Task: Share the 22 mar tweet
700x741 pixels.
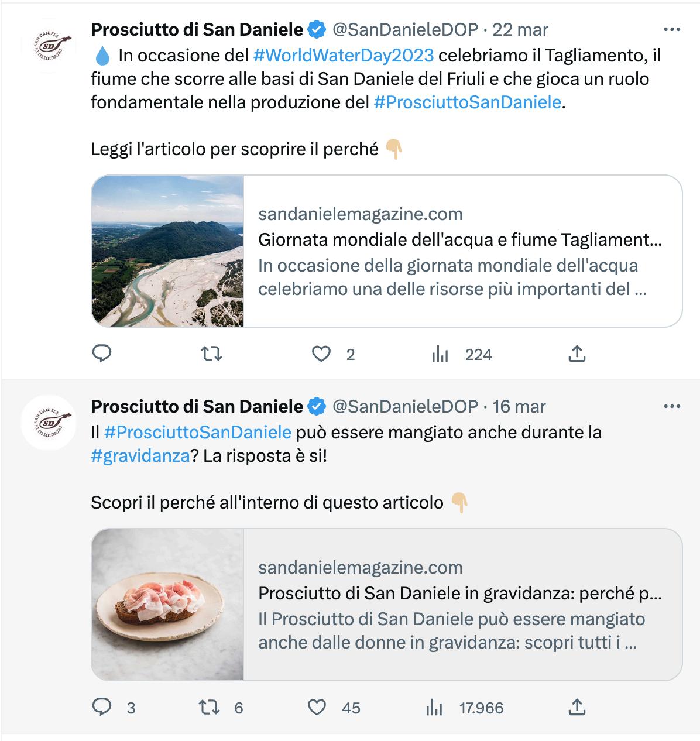Action: click(577, 354)
